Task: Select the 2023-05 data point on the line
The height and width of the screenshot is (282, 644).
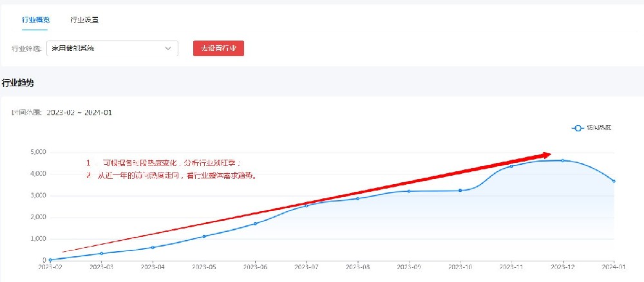Action: point(204,236)
